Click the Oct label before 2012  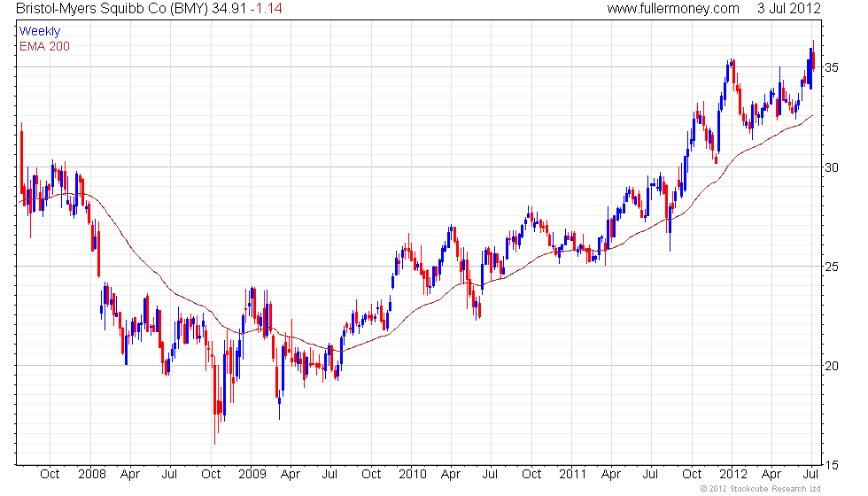(692, 475)
